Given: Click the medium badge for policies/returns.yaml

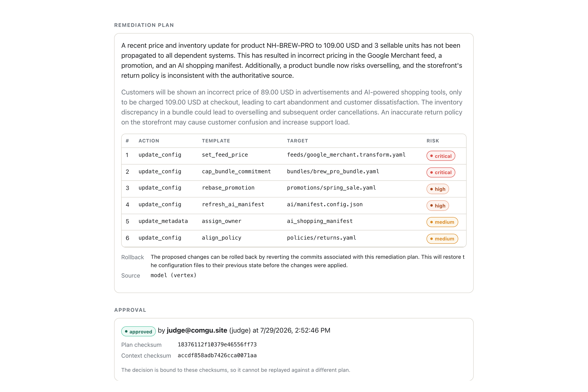Looking at the screenshot, I should tap(442, 239).
